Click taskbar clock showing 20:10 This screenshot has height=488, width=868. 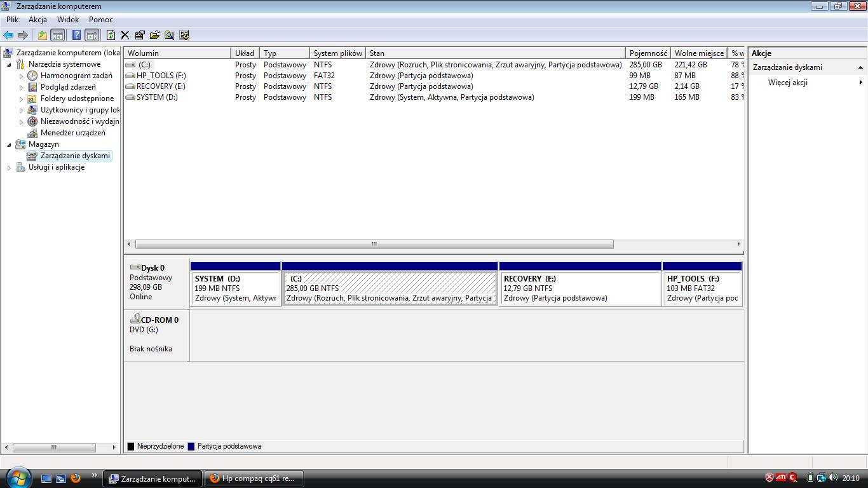click(x=851, y=478)
